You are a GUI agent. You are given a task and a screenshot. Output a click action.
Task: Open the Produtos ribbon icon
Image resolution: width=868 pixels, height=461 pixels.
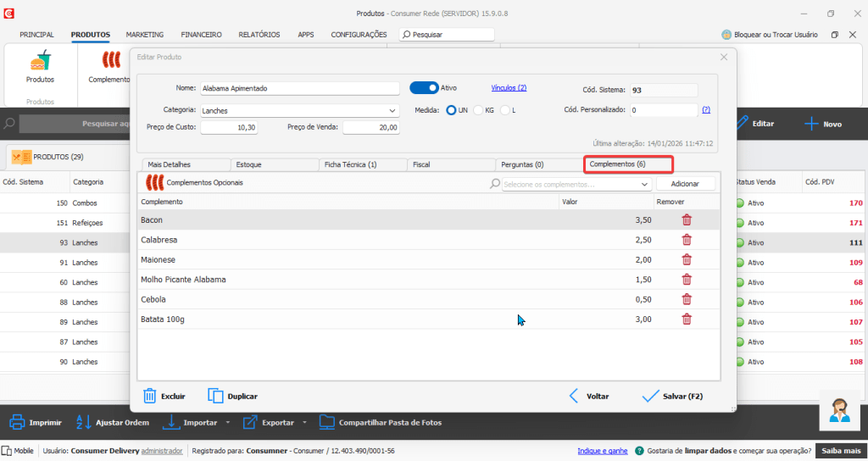point(40,62)
